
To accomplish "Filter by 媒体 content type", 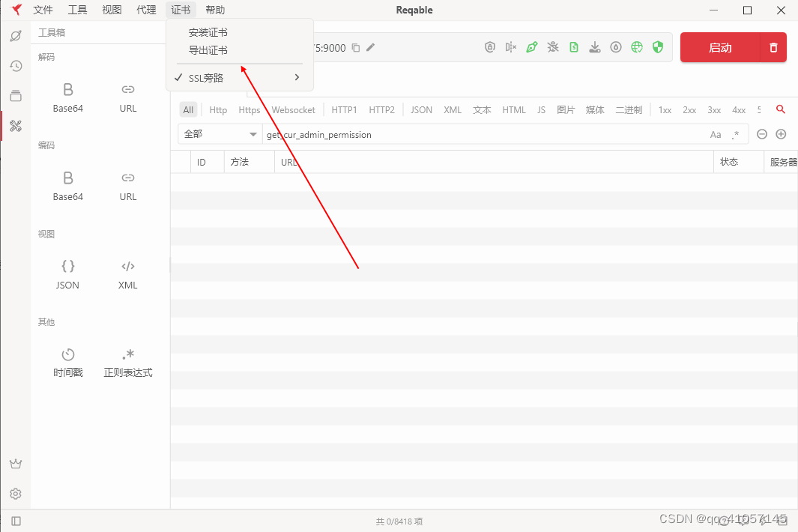I will click(595, 109).
